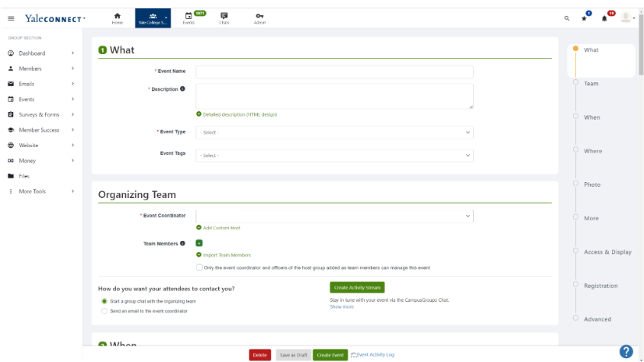The width and height of the screenshot is (644, 362).
Task: Click the green add team member plus
Action: [199, 243]
